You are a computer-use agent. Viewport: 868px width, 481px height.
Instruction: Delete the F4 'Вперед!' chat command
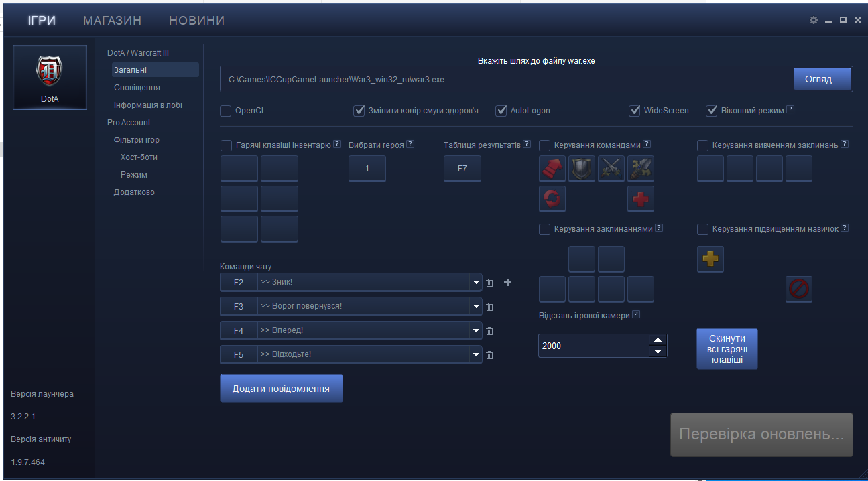(489, 331)
